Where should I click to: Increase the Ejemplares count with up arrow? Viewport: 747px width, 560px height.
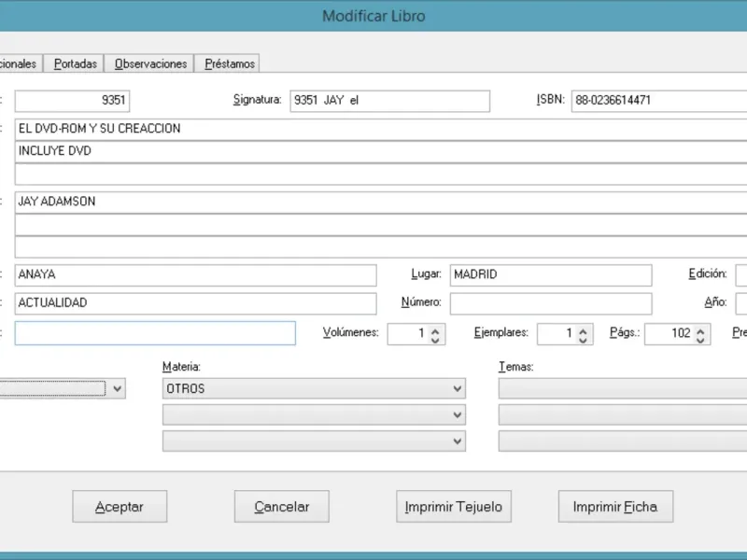coord(584,329)
